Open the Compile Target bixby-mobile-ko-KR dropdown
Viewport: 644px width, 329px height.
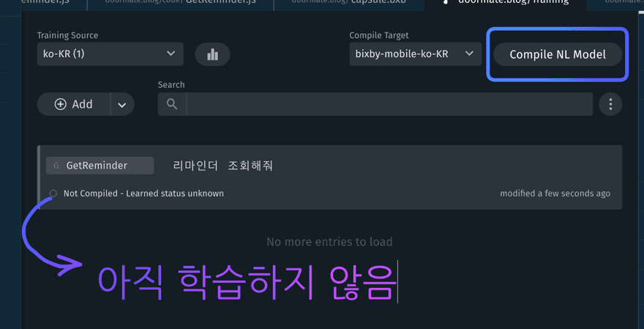[x=415, y=54]
